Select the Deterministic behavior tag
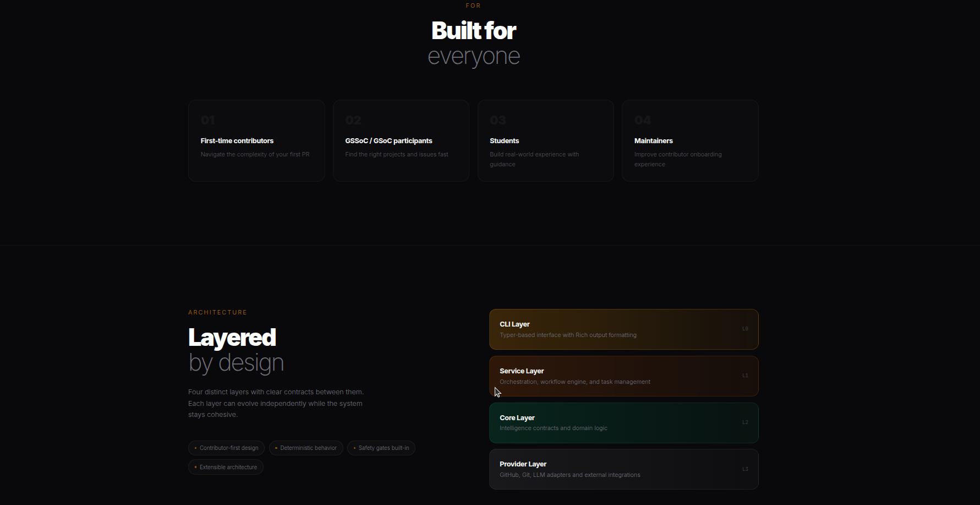980x505 pixels. [x=306, y=448]
